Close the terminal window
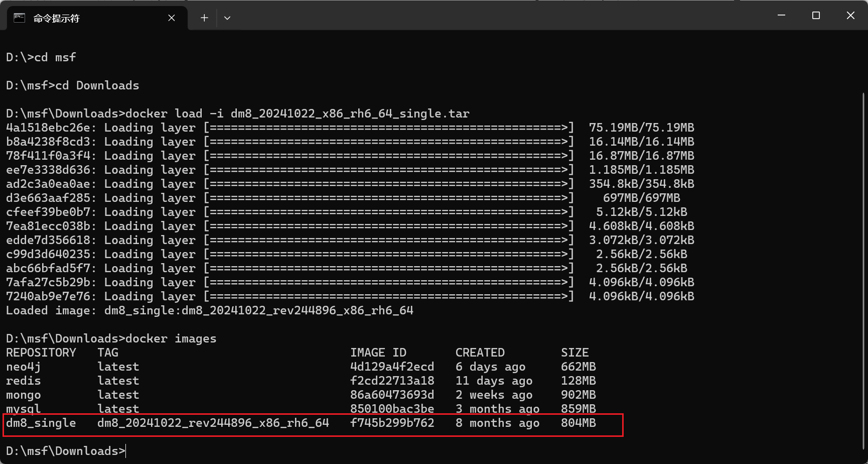868x464 pixels. pos(850,16)
